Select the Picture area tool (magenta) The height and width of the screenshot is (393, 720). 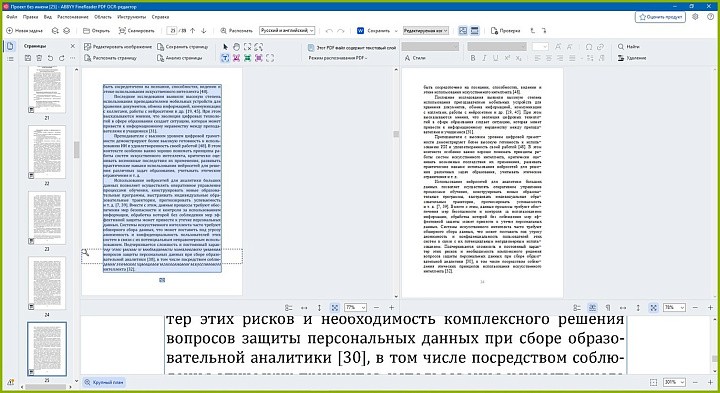pyautogui.click(x=236, y=58)
